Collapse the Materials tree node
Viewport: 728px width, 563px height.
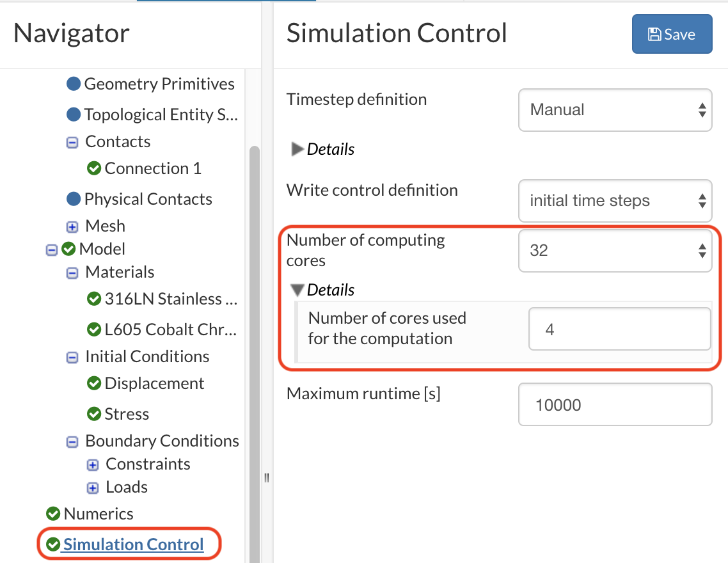(72, 273)
